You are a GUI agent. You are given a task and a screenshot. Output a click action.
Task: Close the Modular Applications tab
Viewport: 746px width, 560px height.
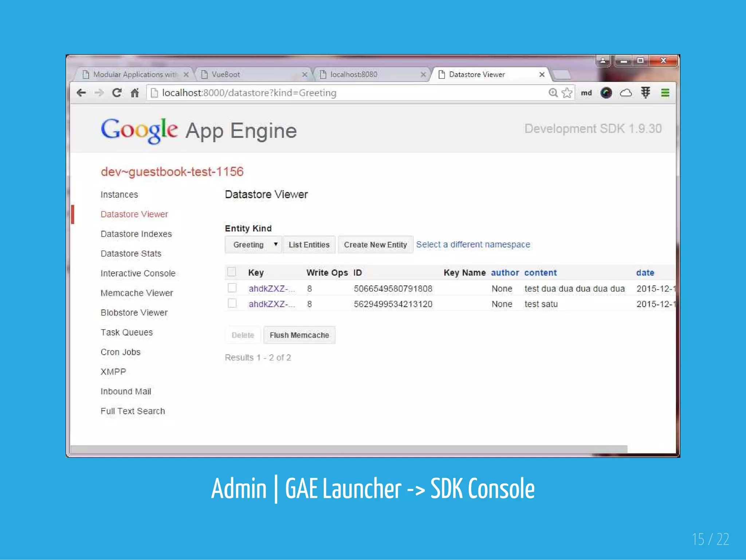[x=186, y=74]
